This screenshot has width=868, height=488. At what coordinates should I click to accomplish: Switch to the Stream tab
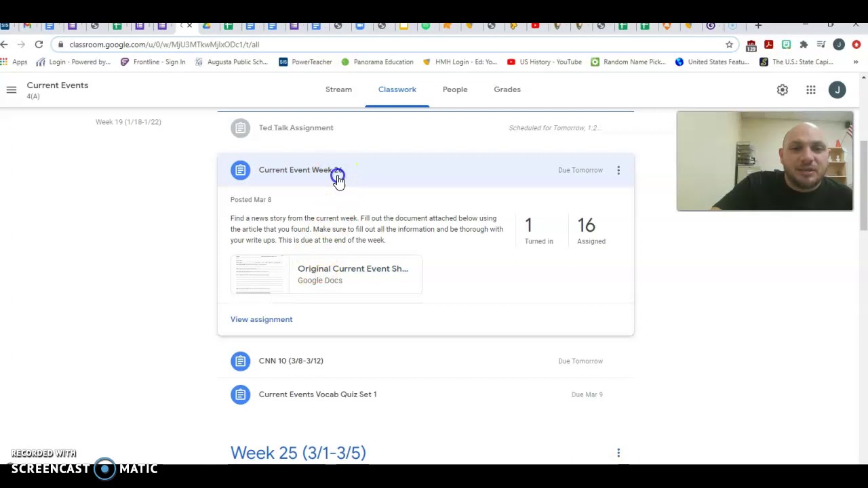[x=338, y=89]
